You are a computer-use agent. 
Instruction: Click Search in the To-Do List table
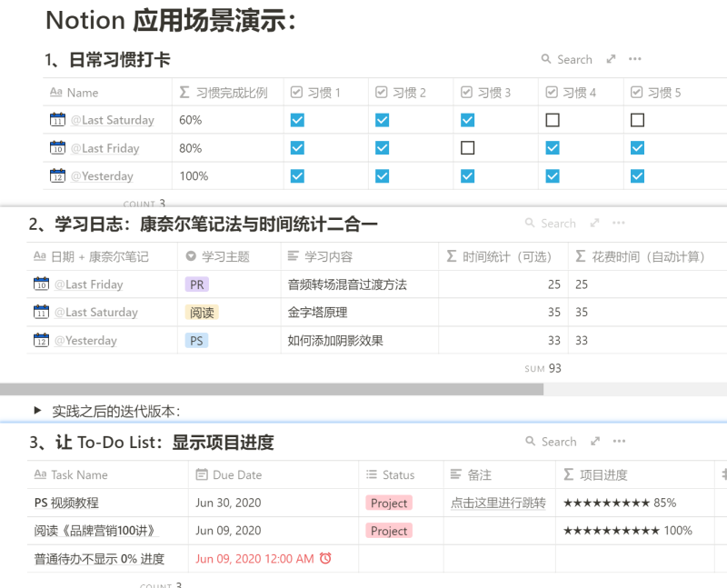click(552, 442)
